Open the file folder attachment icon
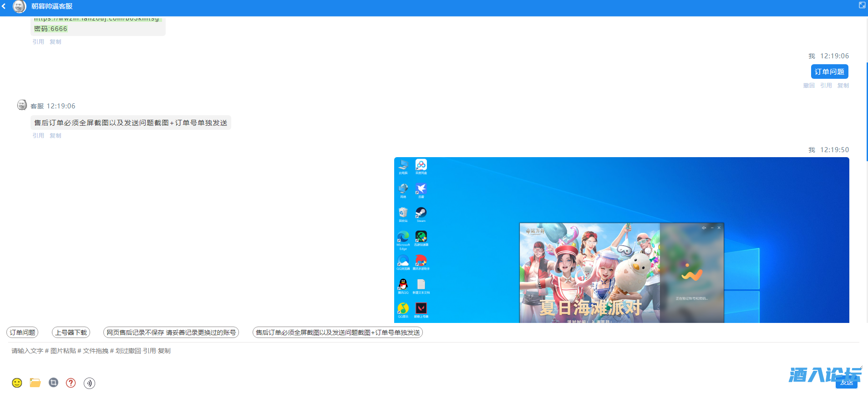Image resolution: width=868 pixels, height=394 pixels. 35,383
